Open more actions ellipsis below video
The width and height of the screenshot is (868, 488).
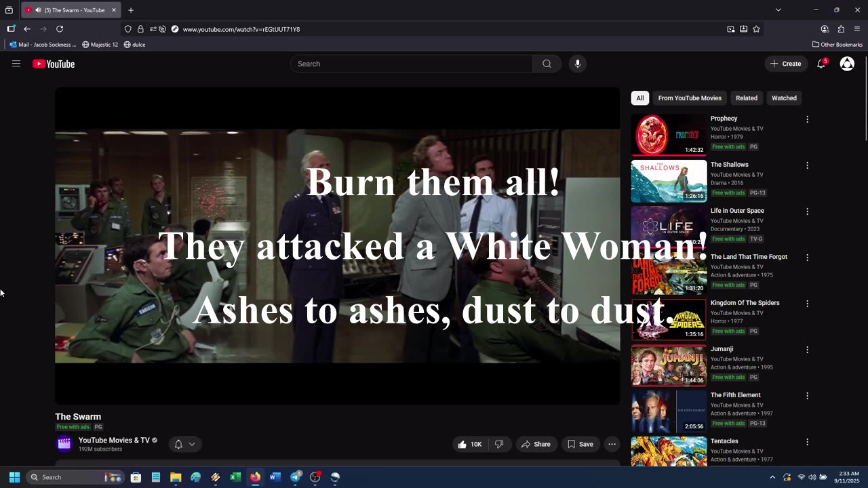(612, 444)
